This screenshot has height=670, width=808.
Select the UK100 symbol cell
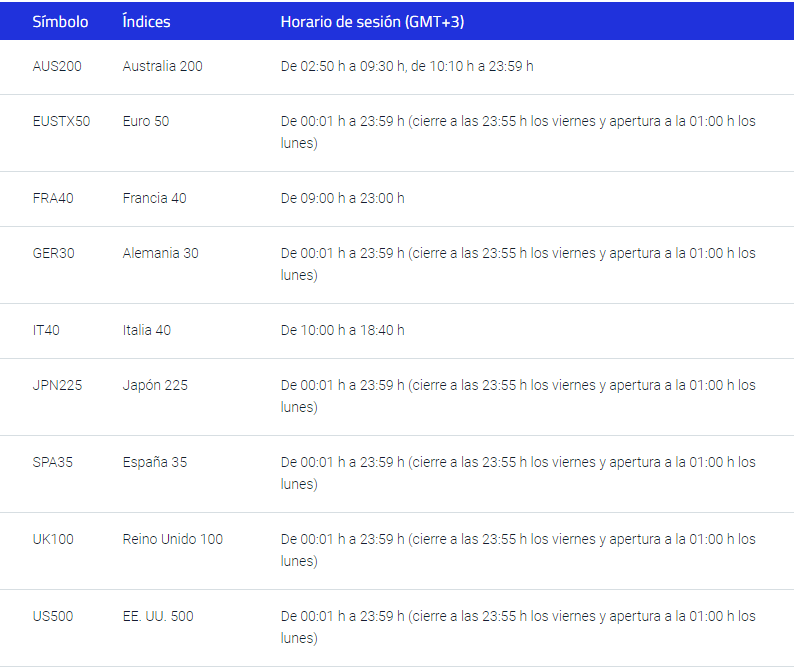point(53,540)
